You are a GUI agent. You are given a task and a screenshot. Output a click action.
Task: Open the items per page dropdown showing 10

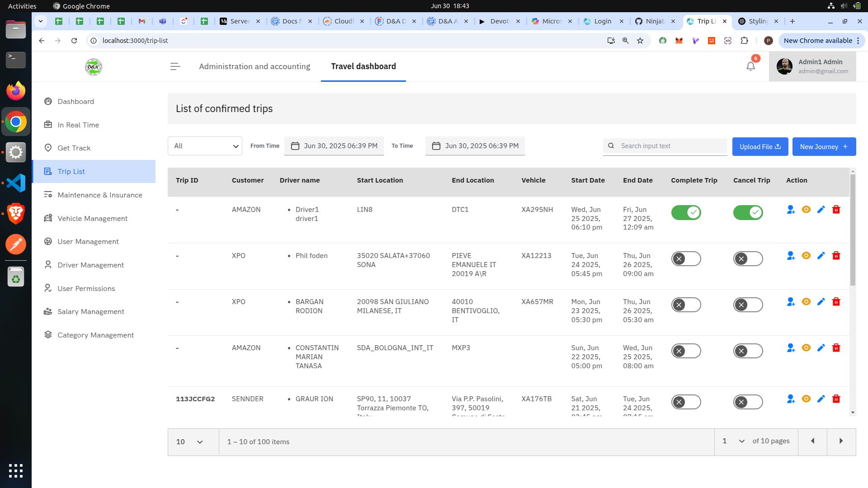190,442
